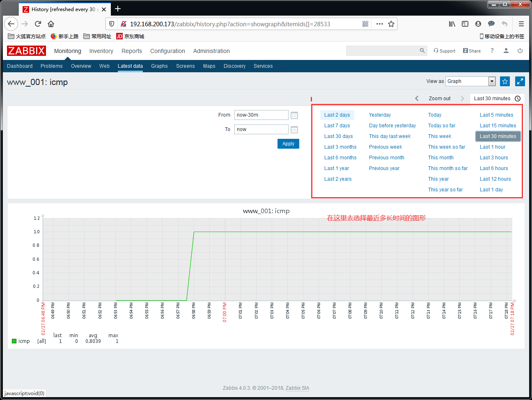Switch graph to fullscreen mode icon
This screenshot has height=400, width=532.
(520, 81)
